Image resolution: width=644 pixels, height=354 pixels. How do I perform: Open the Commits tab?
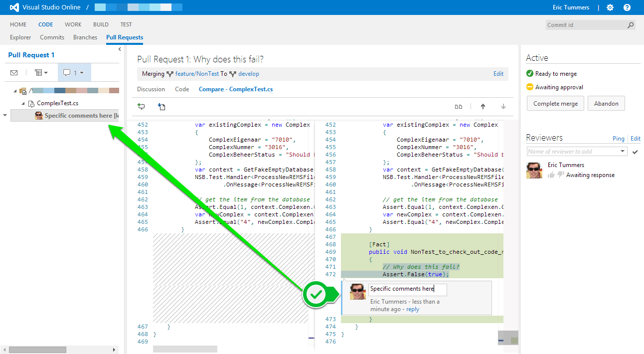coord(52,37)
